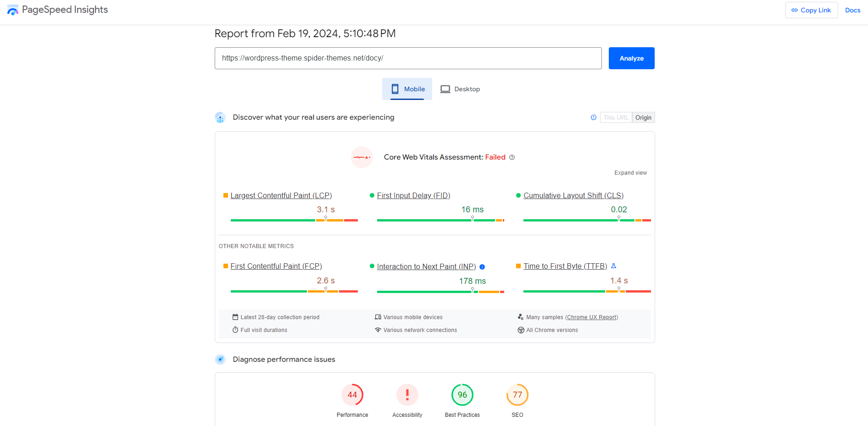868x426 pixels.
Task: Open First Contentful Paint (FCP) link
Action: click(x=276, y=266)
